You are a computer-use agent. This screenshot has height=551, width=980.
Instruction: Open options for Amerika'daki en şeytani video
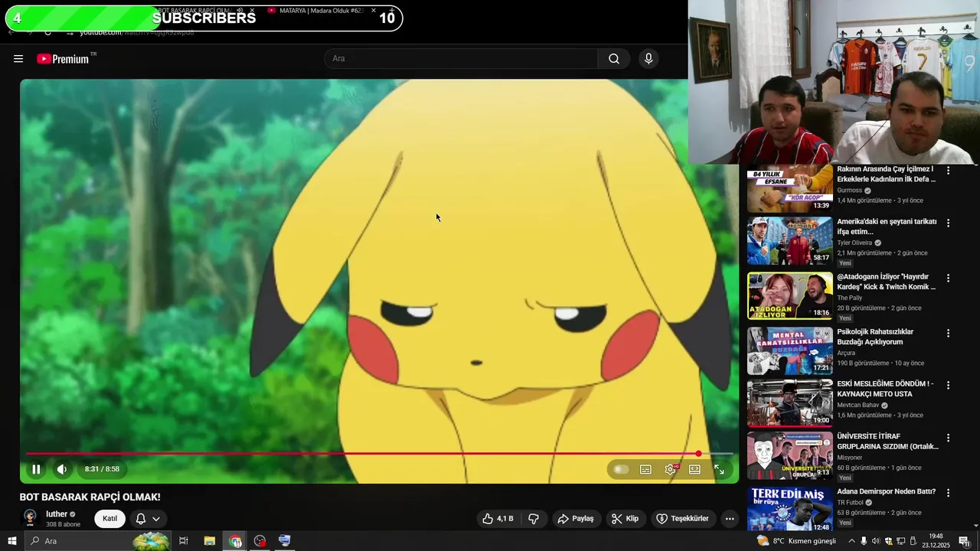click(948, 223)
